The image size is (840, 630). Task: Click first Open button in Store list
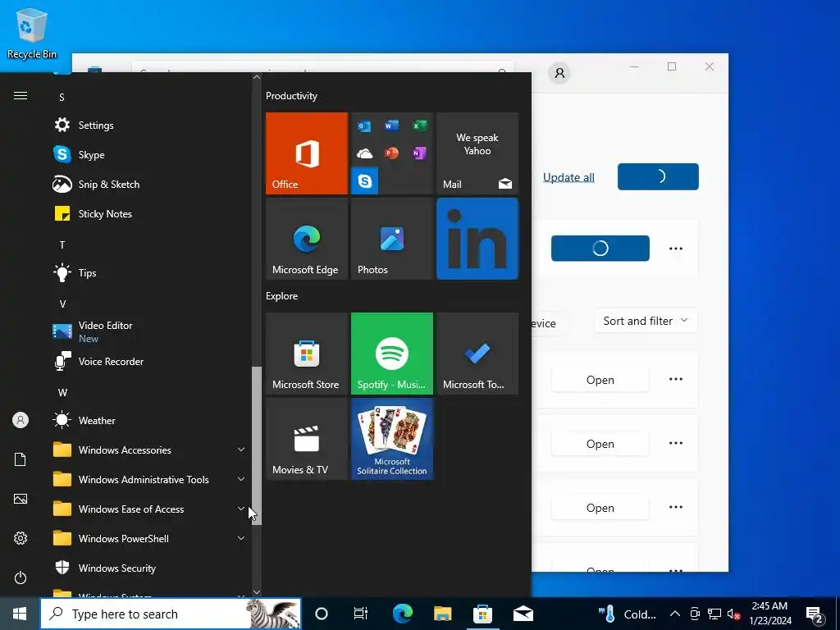pyautogui.click(x=600, y=380)
